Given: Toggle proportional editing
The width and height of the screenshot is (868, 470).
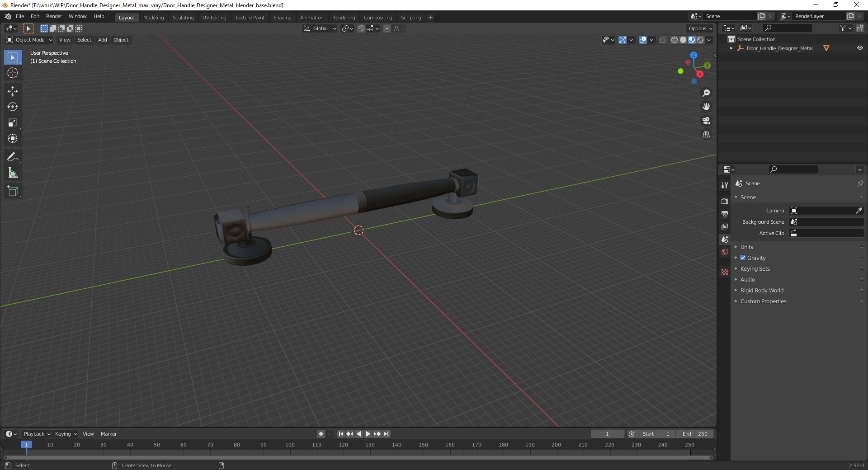Looking at the screenshot, I should click(x=387, y=28).
